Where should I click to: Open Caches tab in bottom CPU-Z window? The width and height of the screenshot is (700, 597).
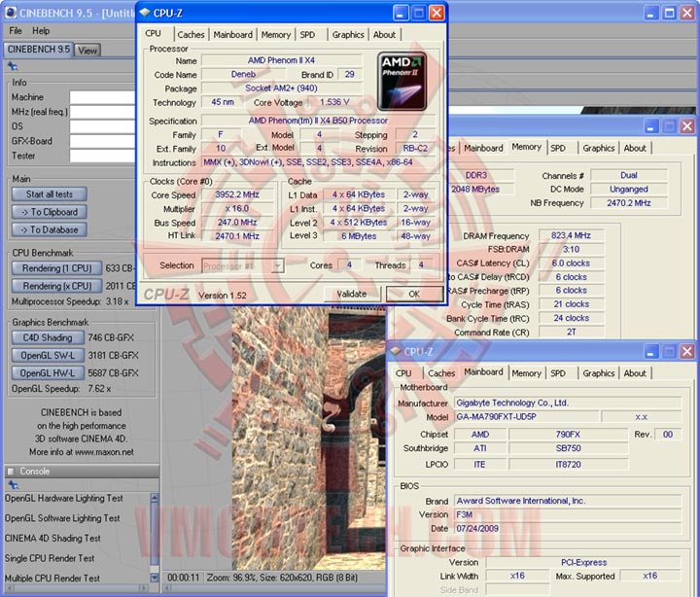pyautogui.click(x=441, y=373)
